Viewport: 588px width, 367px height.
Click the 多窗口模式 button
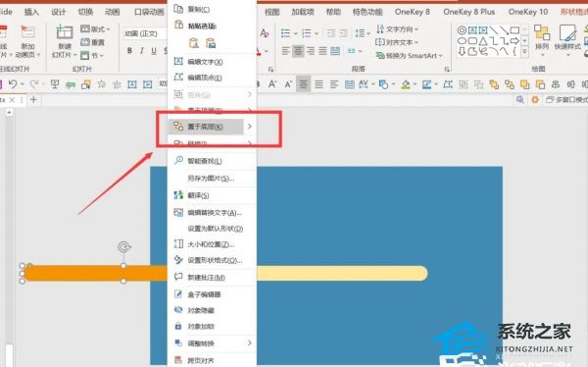pyautogui.click(x=566, y=99)
